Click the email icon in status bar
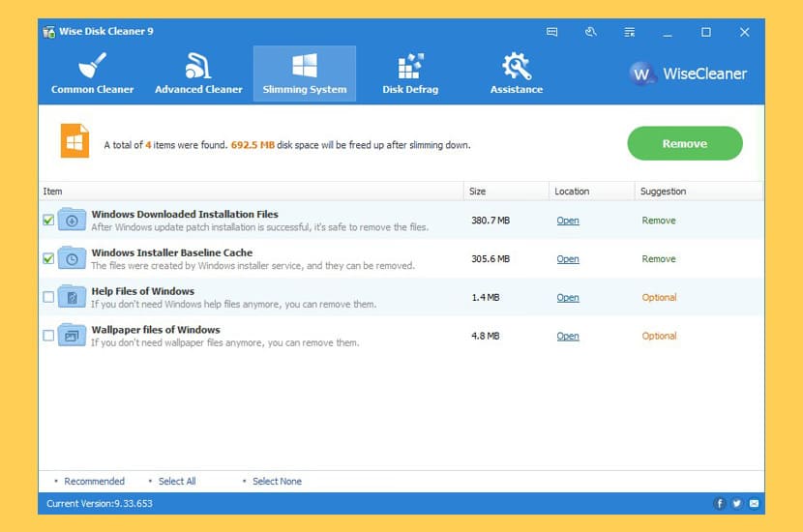This screenshot has height=532, width=803. [754, 504]
